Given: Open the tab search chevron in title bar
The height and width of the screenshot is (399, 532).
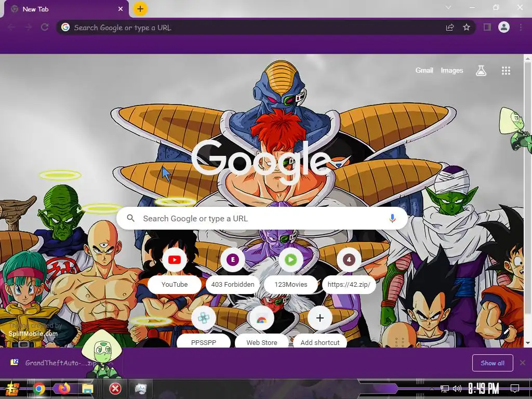Looking at the screenshot, I should [x=448, y=7].
